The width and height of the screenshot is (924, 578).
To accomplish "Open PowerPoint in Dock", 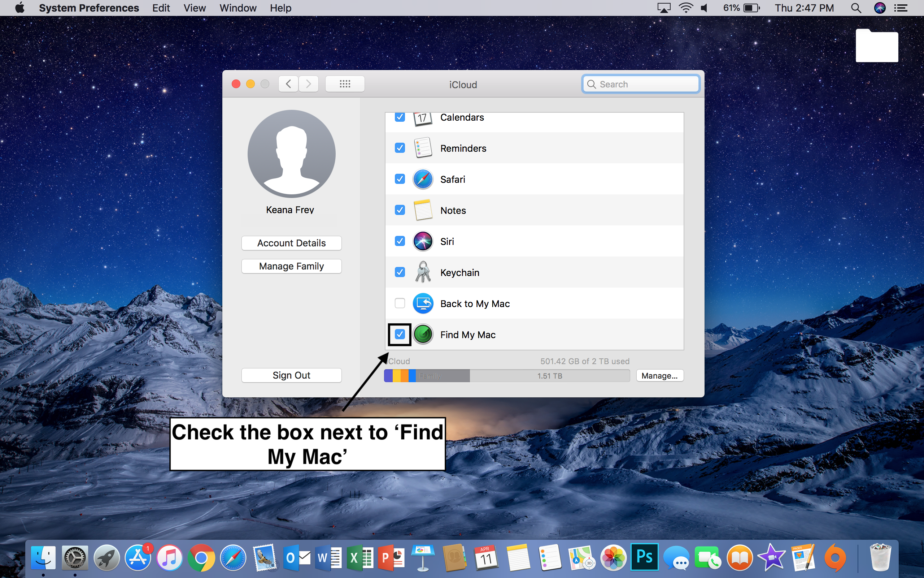I will click(391, 558).
